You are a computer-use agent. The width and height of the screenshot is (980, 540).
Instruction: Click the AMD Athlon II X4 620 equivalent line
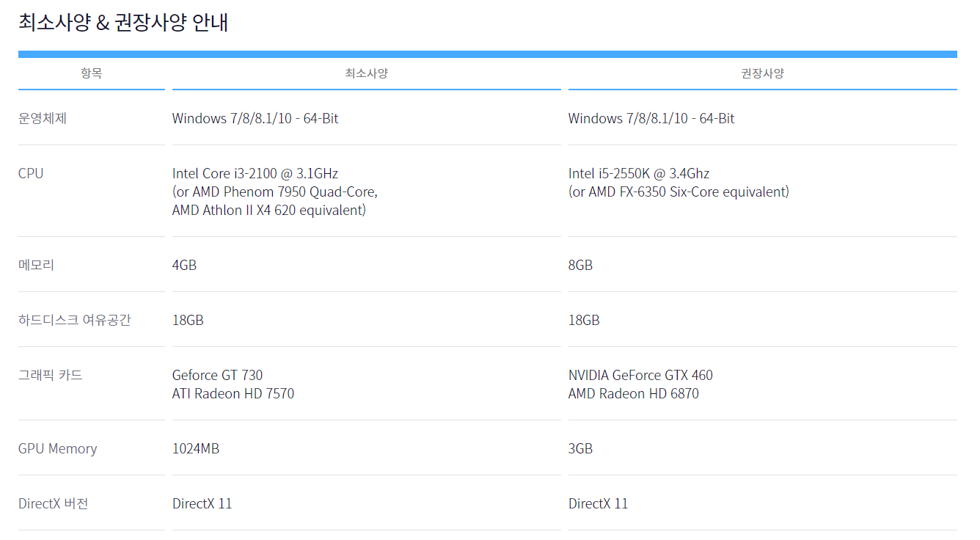click(x=269, y=210)
